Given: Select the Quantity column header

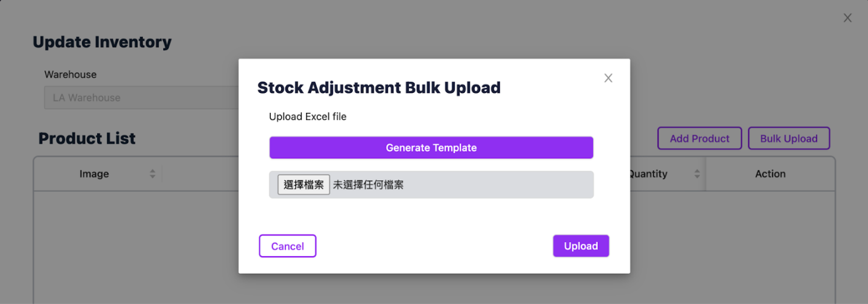Looking at the screenshot, I should click(x=648, y=174).
